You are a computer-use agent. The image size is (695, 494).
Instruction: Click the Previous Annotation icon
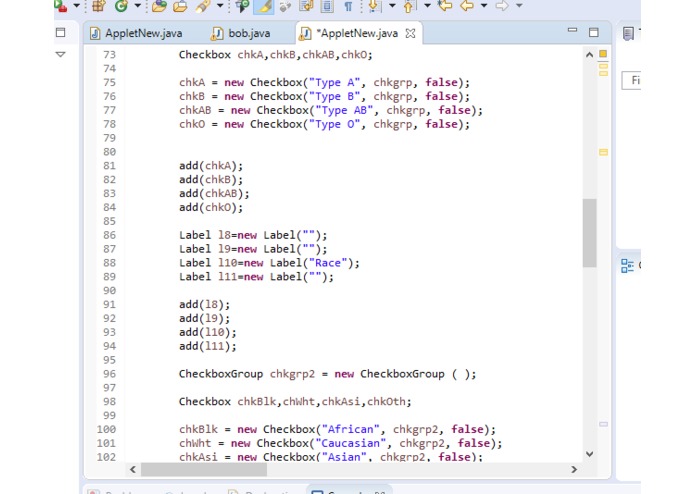409,6
